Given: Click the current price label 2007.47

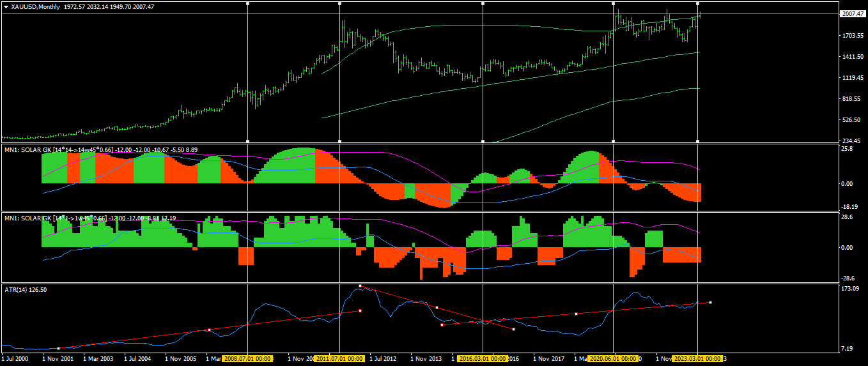Looking at the screenshot, I should (x=852, y=14).
